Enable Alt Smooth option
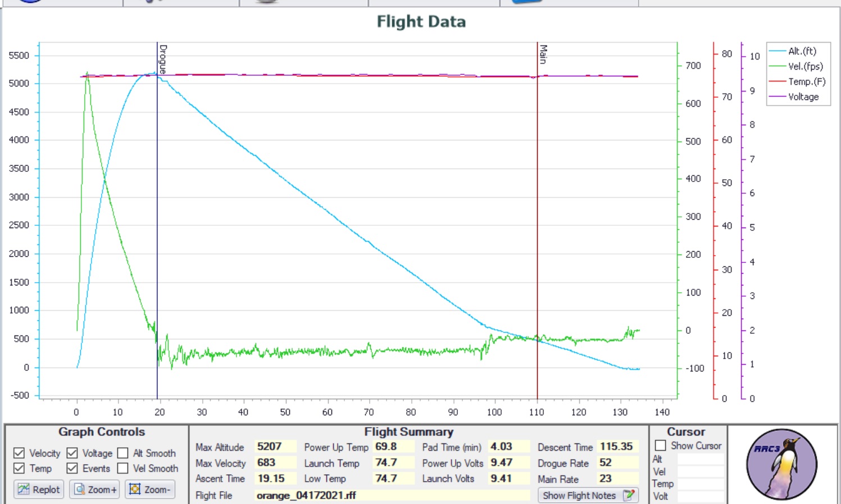Image resolution: width=841 pixels, height=504 pixels. click(123, 453)
